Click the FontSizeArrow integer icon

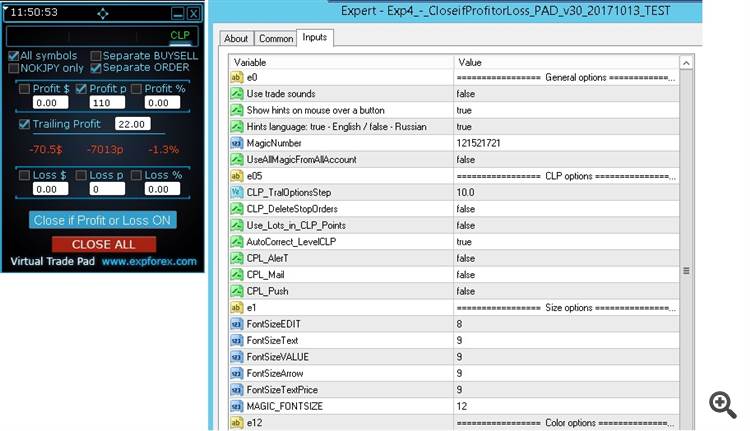coord(236,374)
